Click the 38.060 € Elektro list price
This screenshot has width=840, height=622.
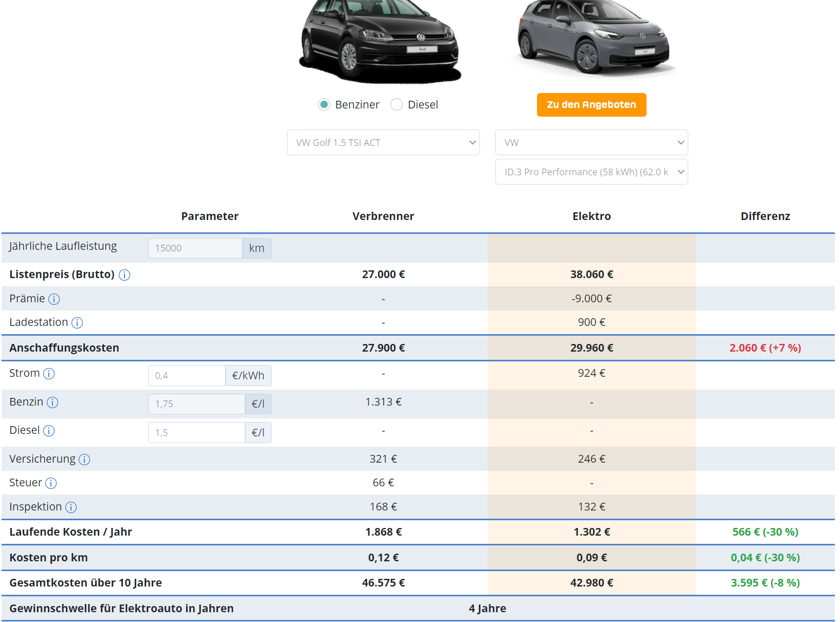(x=592, y=275)
